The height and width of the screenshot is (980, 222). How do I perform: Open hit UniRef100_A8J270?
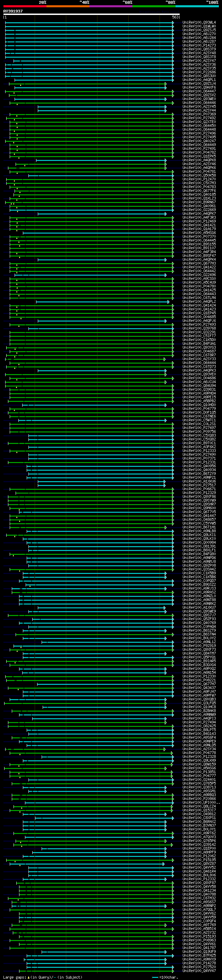pos(199,34)
